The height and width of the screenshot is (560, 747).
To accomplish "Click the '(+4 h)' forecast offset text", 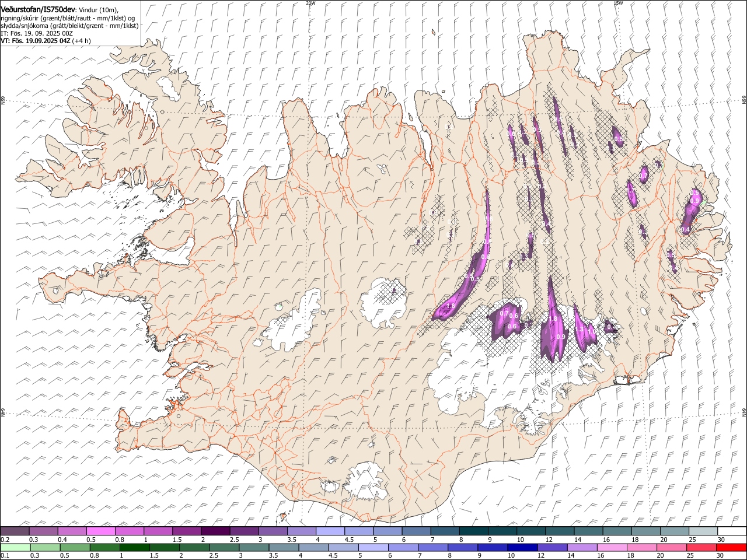I will pyautogui.click(x=82, y=41).
